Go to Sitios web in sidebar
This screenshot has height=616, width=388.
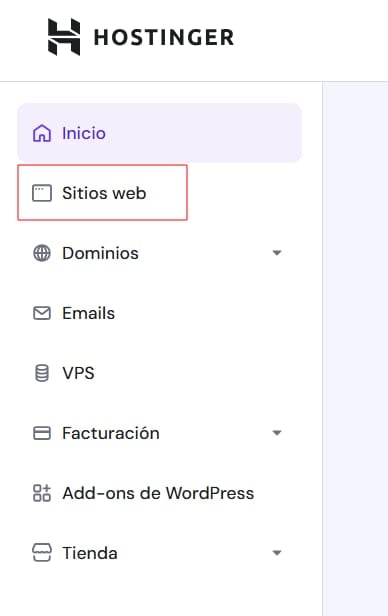102,193
